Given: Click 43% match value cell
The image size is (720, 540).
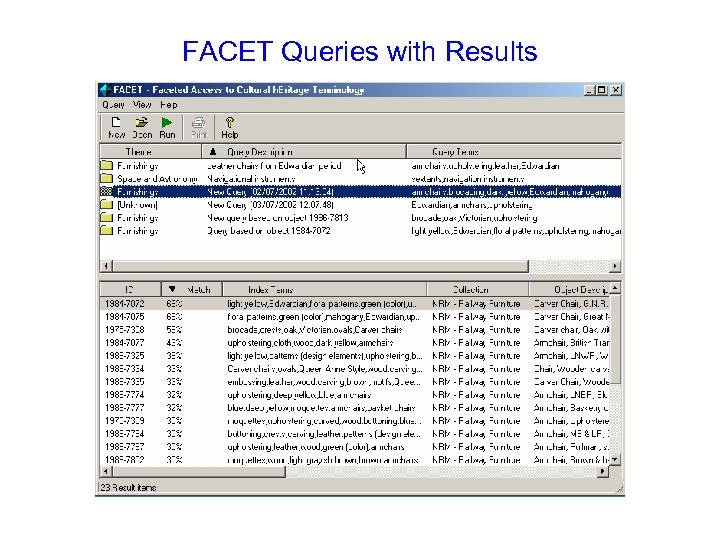Looking at the screenshot, I should 174,343.
